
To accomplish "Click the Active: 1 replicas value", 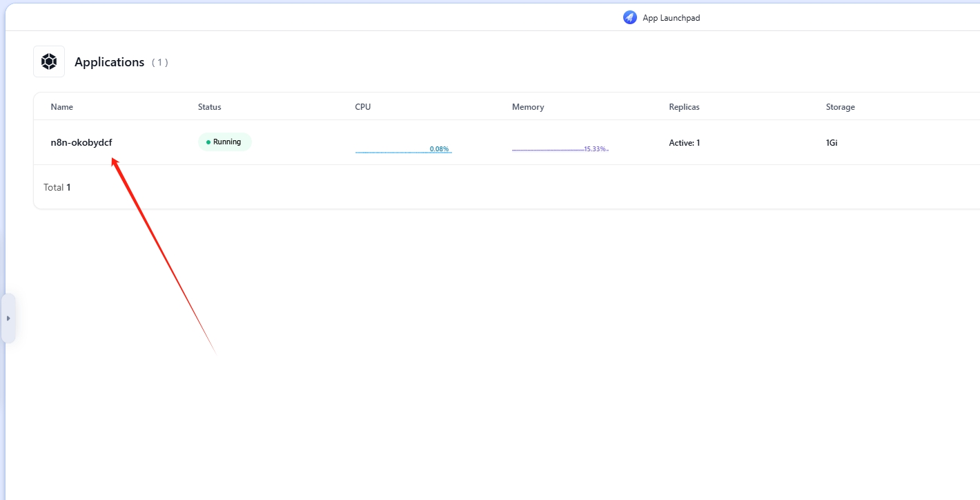I will coord(685,143).
